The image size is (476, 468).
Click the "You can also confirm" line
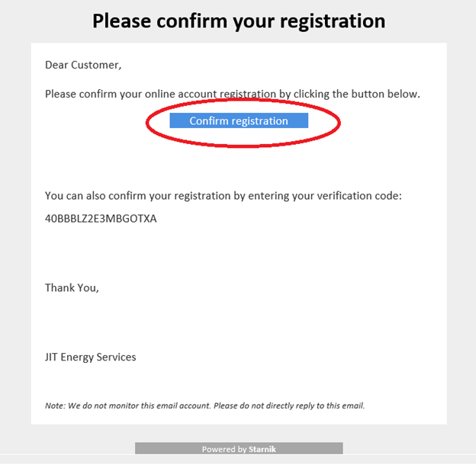point(223,196)
